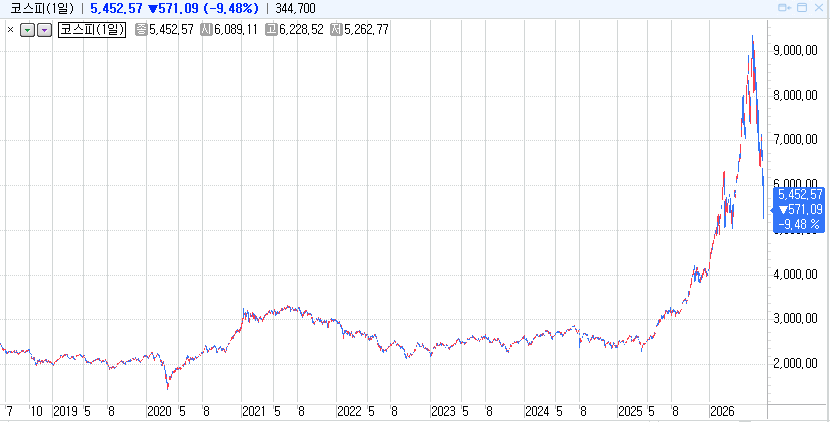Click the 344,700 volume value in header
Image resolution: width=830 pixels, height=422 pixels.
coord(295,8)
